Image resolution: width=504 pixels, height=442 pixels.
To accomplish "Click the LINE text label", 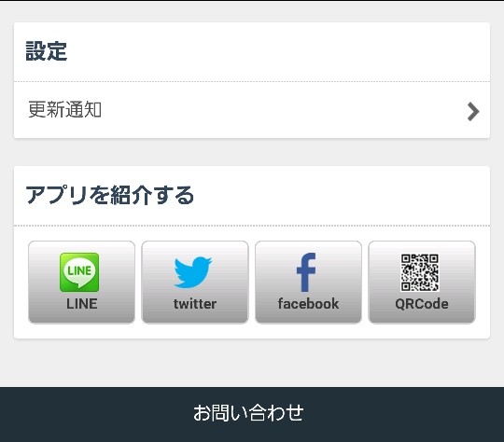I will coord(81,304).
